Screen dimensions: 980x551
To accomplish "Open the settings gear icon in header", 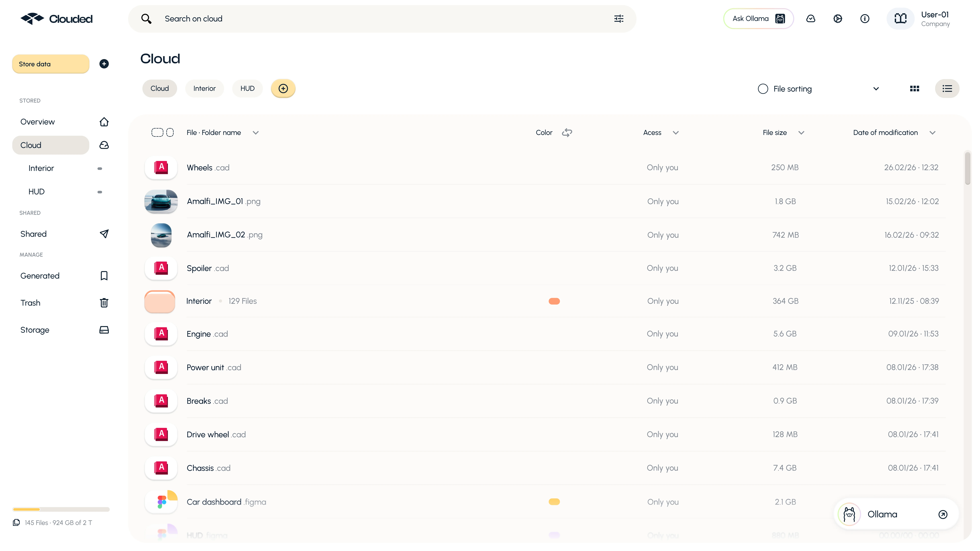I will pyautogui.click(x=838, y=19).
